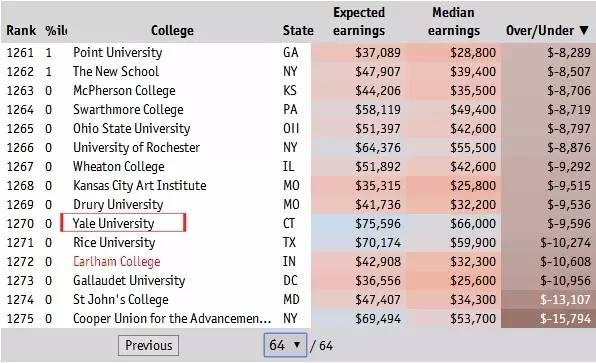Sort by Expected earnings header
The height and width of the screenshot is (363, 596).
(x=359, y=22)
